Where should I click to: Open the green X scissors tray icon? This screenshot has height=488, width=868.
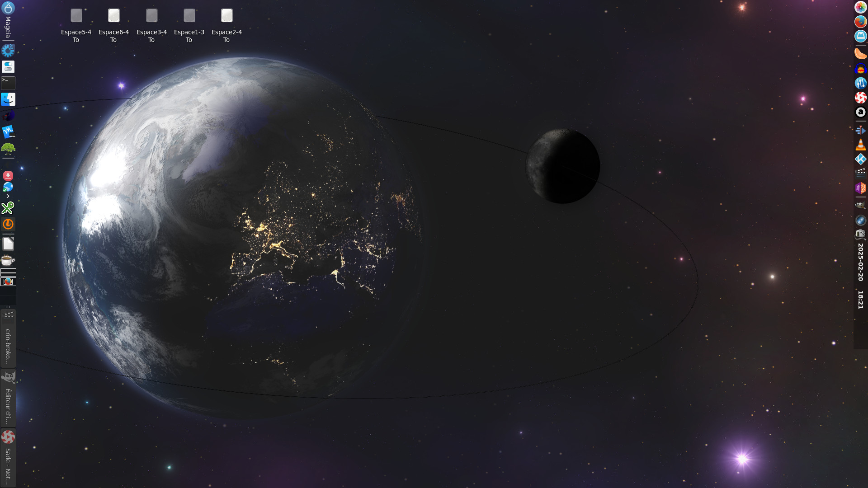pos(8,208)
